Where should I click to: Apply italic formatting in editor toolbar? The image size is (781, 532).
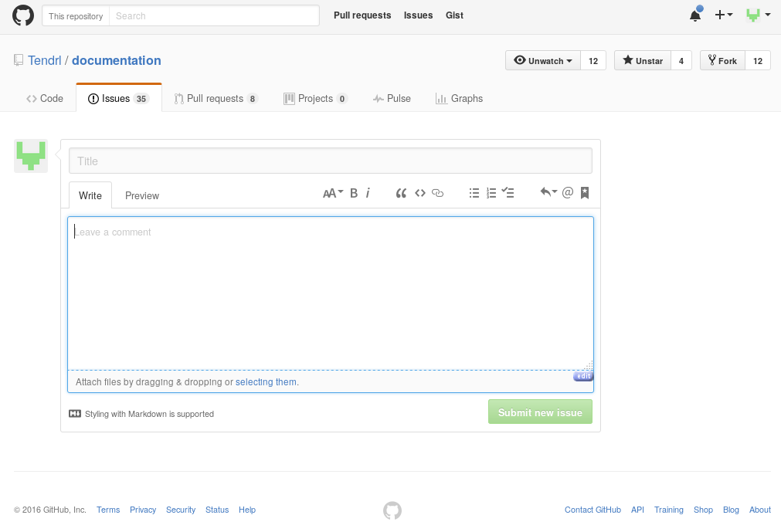pyautogui.click(x=368, y=193)
